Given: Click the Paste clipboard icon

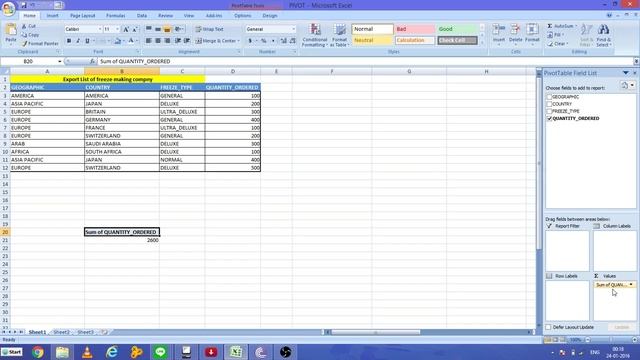Looking at the screenshot, I should click(x=11, y=30).
